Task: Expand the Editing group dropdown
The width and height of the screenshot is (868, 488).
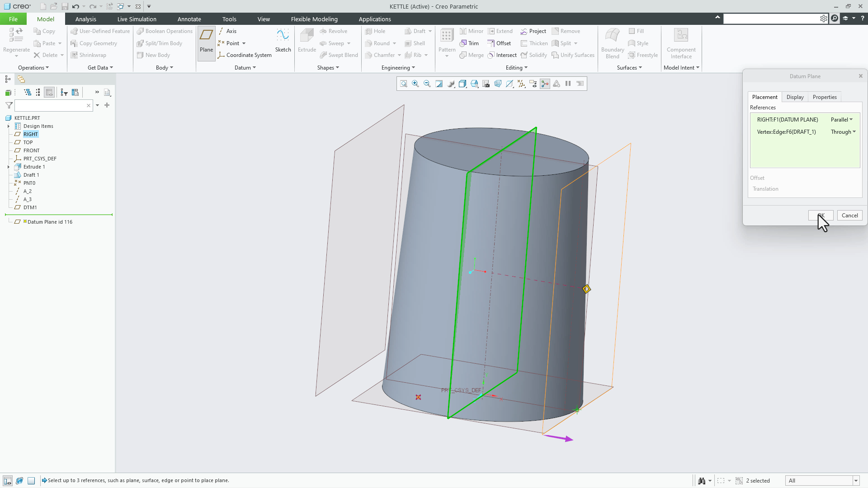Action: point(517,68)
